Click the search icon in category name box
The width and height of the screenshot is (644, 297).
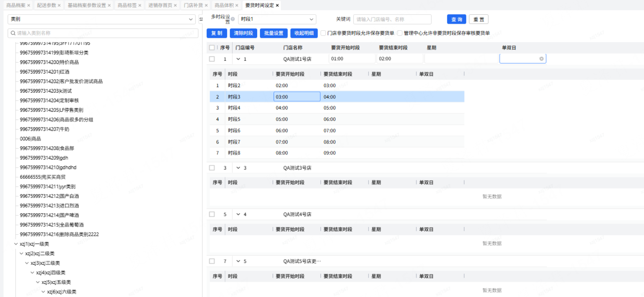click(13, 33)
